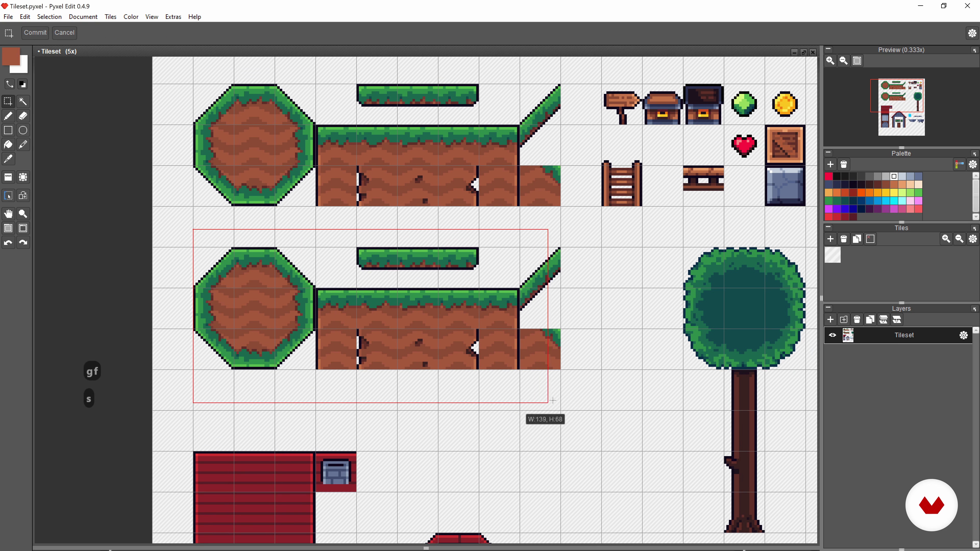Screen dimensions: 980x551
Task: Open the Tiles menu
Action: 110,17
